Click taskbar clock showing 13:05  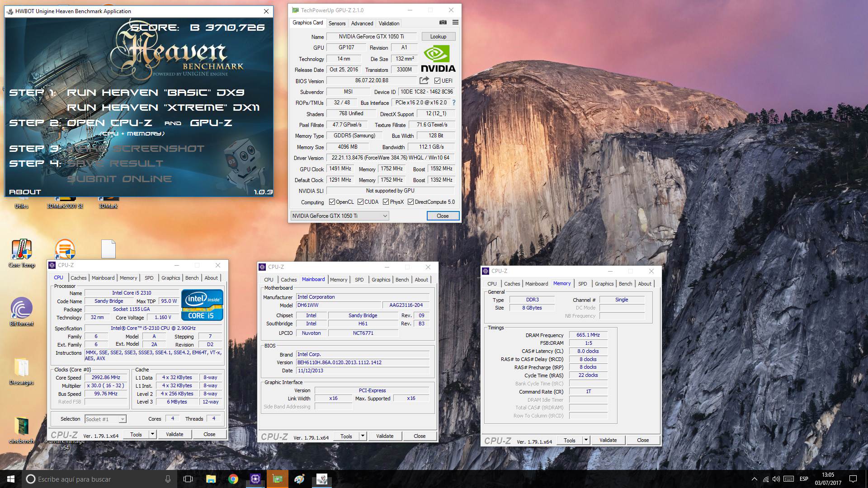point(828,479)
